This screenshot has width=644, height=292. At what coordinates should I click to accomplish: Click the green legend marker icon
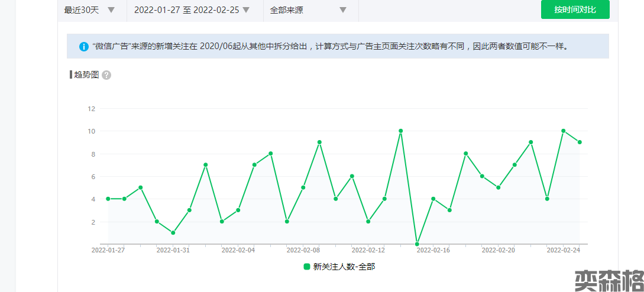[307, 267]
